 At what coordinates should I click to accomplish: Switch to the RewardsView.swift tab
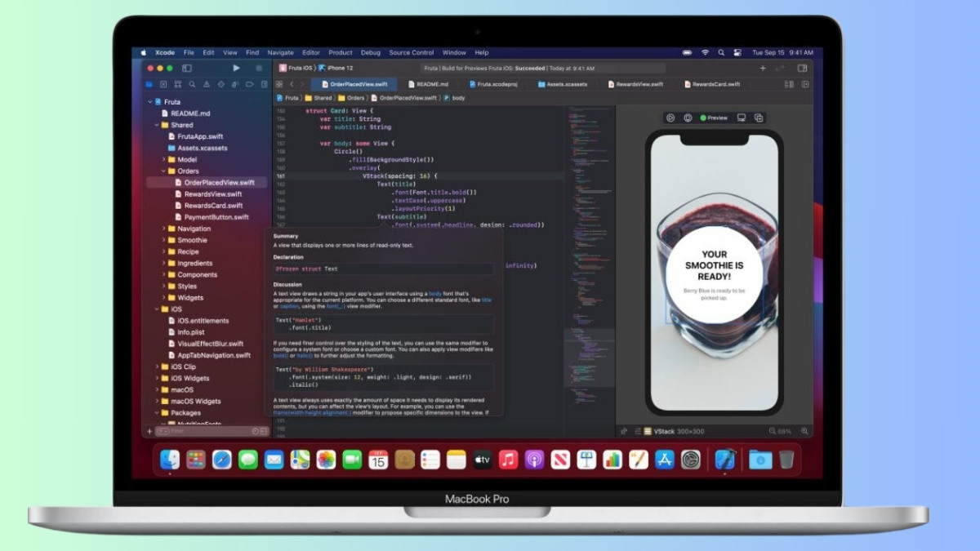(639, 84)
